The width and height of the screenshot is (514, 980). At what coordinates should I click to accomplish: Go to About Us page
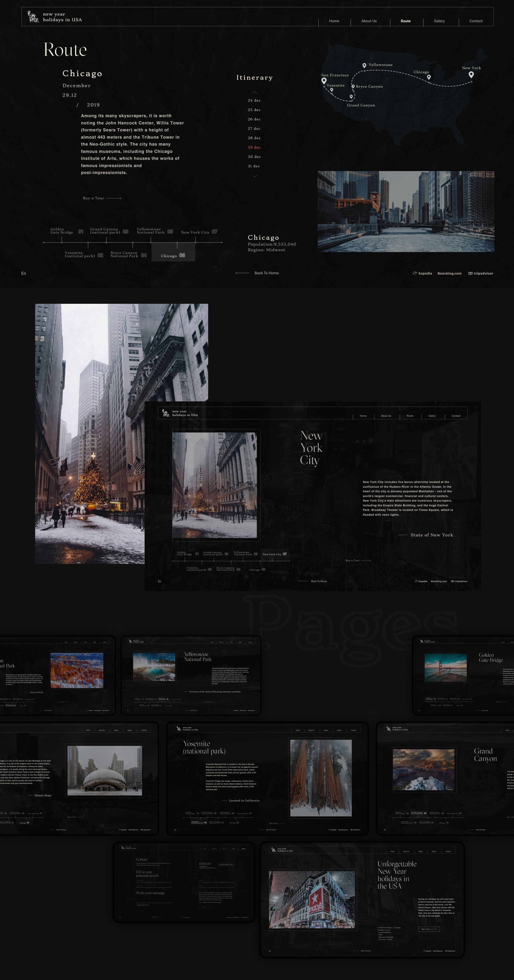point(369,21)
